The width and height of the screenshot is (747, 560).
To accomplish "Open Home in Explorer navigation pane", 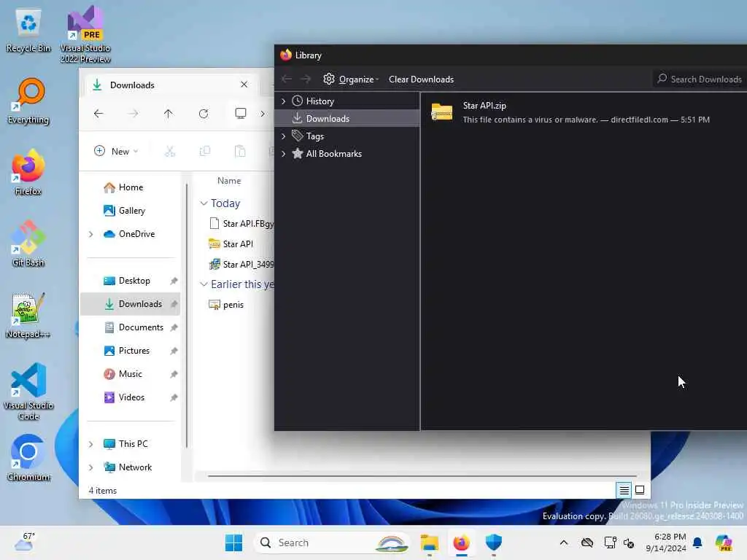I will (131, 187).
